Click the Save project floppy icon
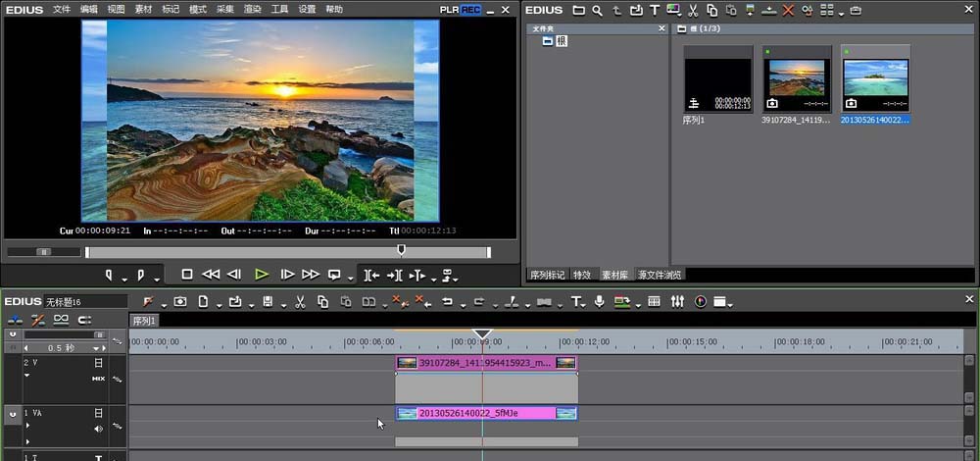Image resolution: width=980 pixels, height=461 pixels. click(267, 301)
